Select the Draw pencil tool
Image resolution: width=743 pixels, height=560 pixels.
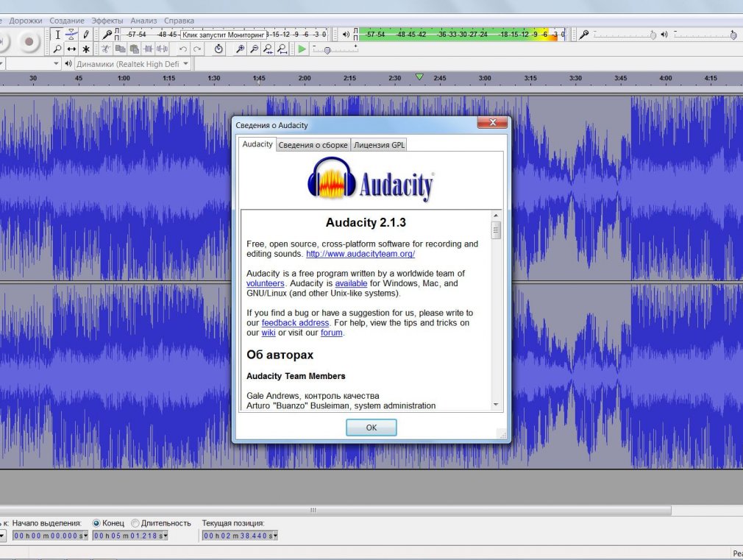coord(86,35)
